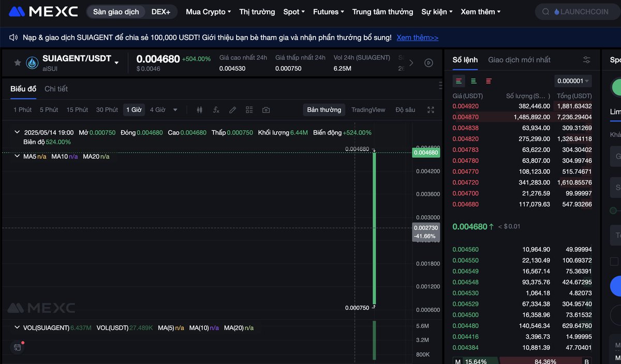Show asks only red order book icon
This screenshot has width=621, height=364.
tap(489, 81)
